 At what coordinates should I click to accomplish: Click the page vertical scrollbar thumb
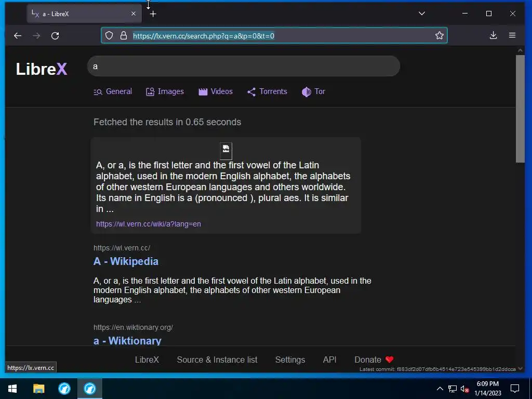[x=520, y=109]
